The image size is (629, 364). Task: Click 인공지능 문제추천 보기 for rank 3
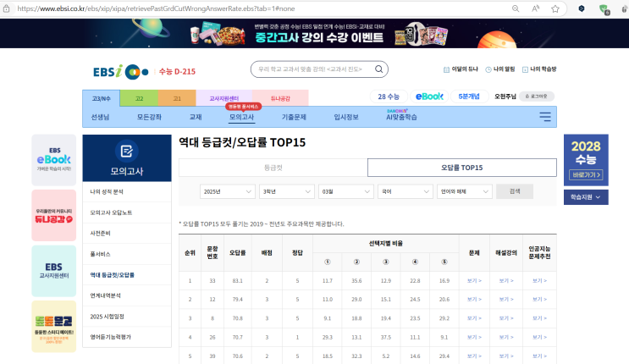(x=539, y=318)
